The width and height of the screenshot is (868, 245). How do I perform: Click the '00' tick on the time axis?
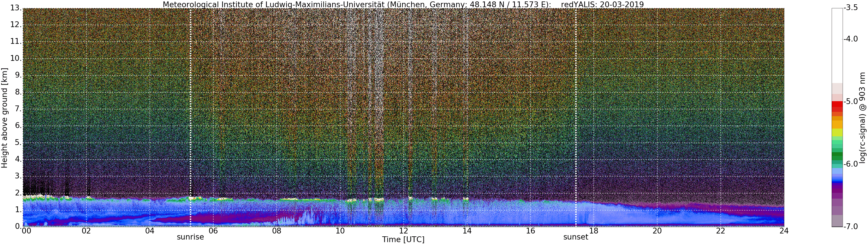coord(26,231)
